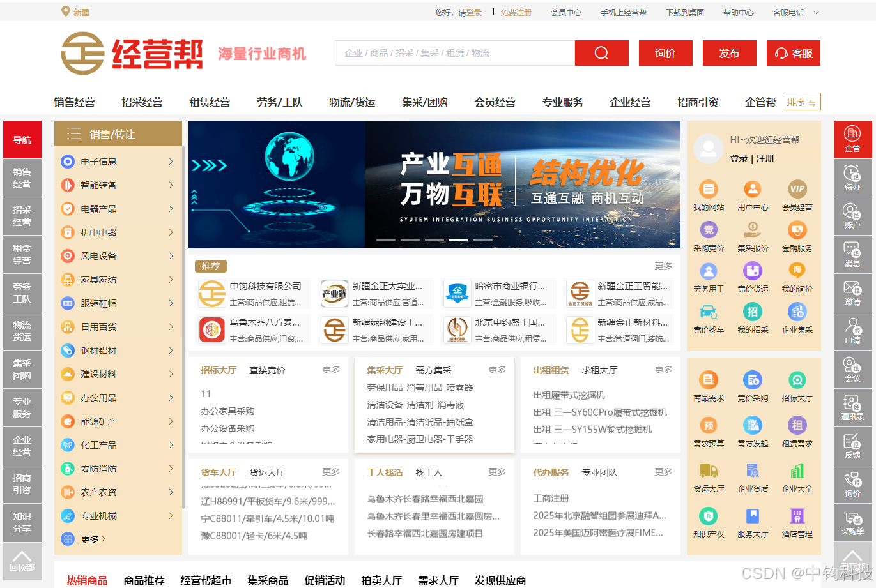Open 知识产权 icon
This screenshot has width=876, height=588.
709,516
